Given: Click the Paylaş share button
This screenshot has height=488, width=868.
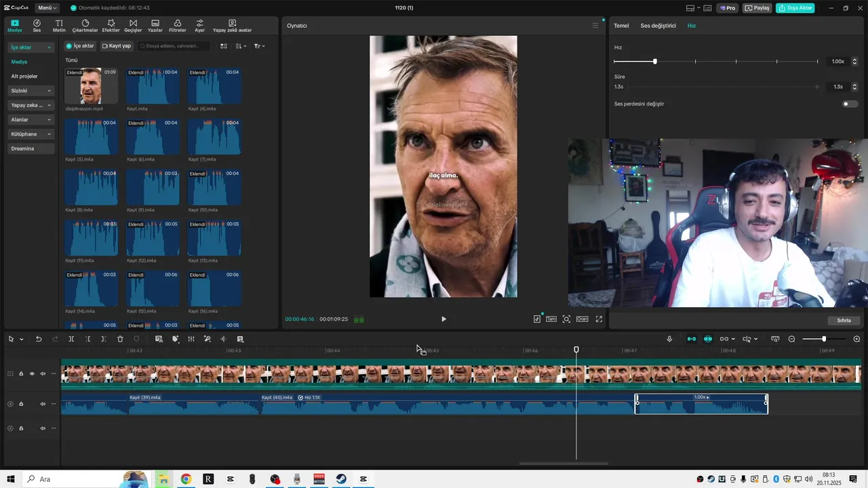Looking at the screenshot, I should (757, 8).
